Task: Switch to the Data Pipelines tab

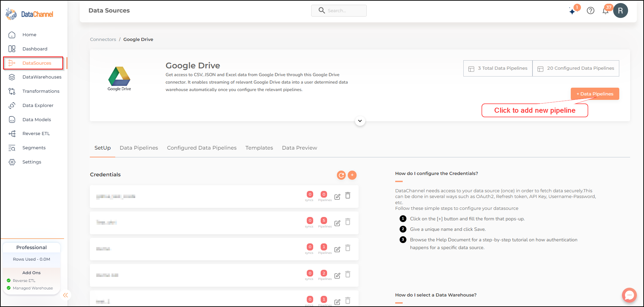Action: tap(139, 148)
